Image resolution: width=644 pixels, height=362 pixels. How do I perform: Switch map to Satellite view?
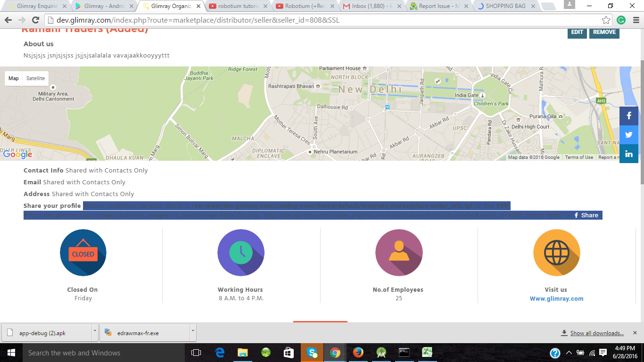pyautogui.click(x=35, y=78)
